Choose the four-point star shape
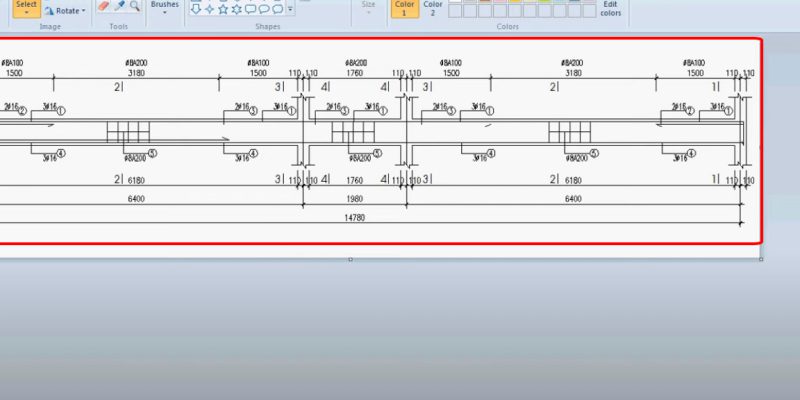Screen dimensions: 800x400 point(209,9)
